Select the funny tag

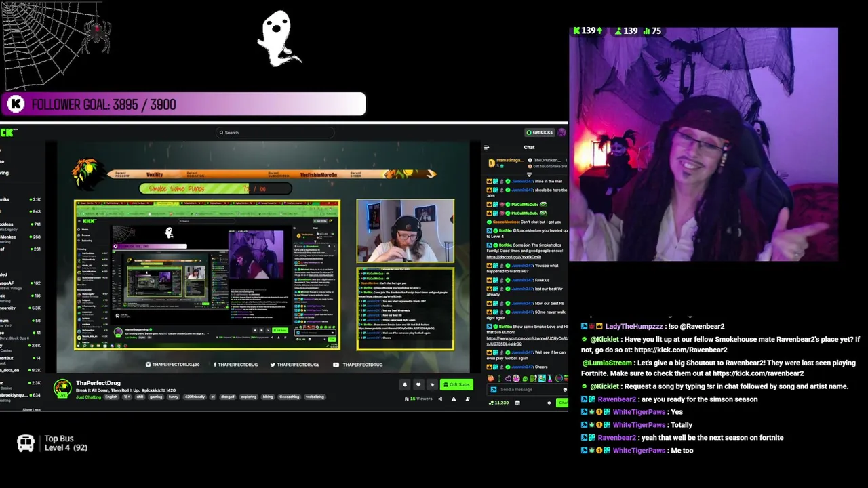(x=174, y=396)
